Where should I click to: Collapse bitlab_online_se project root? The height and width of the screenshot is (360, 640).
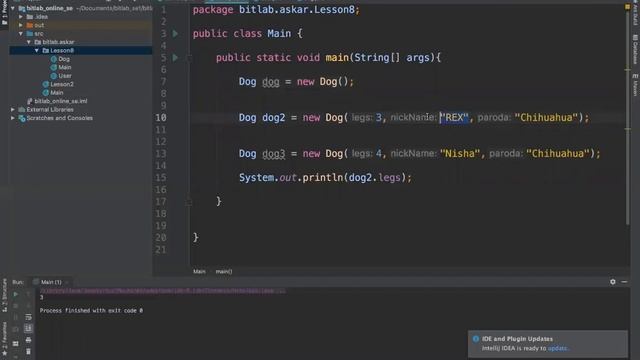(x=13, y=8)
